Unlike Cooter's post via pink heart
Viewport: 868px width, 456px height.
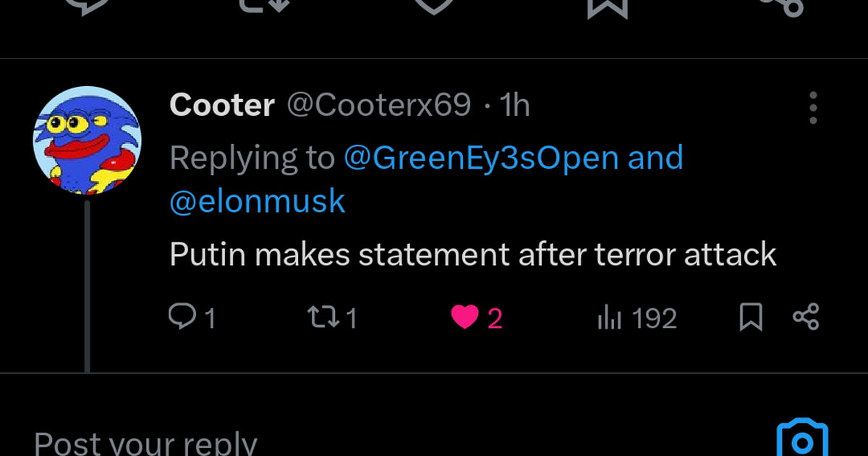(x=465, y=317)
